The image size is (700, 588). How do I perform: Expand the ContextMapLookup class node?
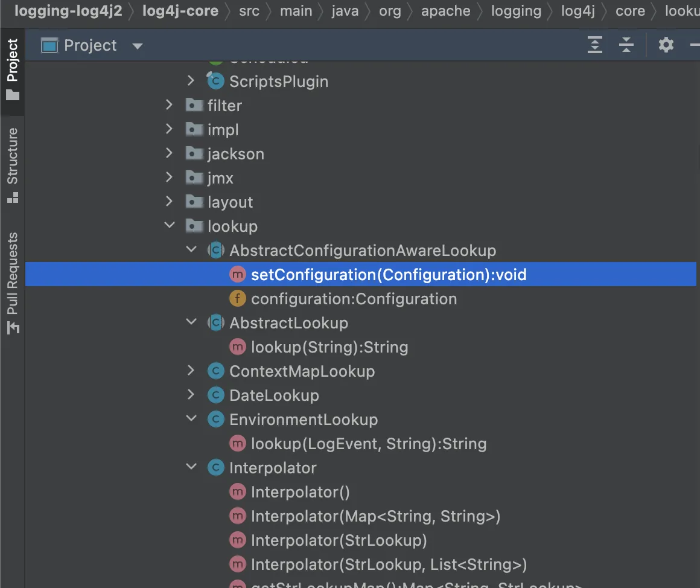[191, 371]
